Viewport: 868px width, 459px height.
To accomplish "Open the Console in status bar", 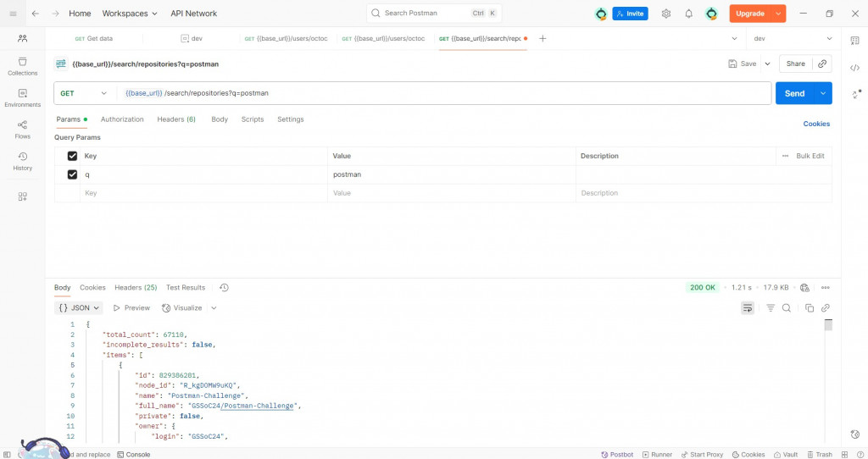I will pos(134,455).
